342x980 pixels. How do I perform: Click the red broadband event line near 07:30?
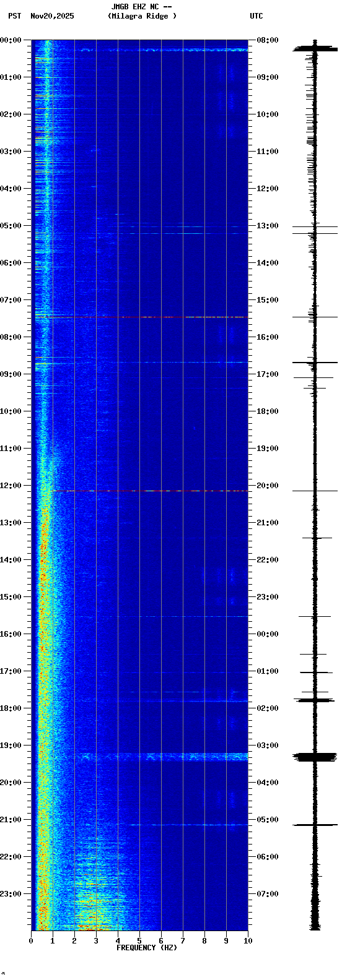click(x=141, y=317)
